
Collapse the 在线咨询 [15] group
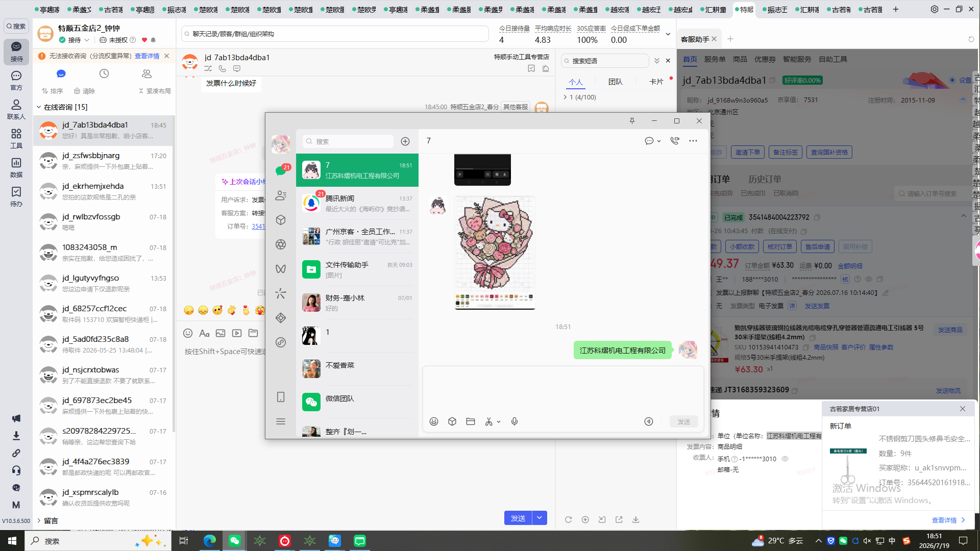coord(39,107)
